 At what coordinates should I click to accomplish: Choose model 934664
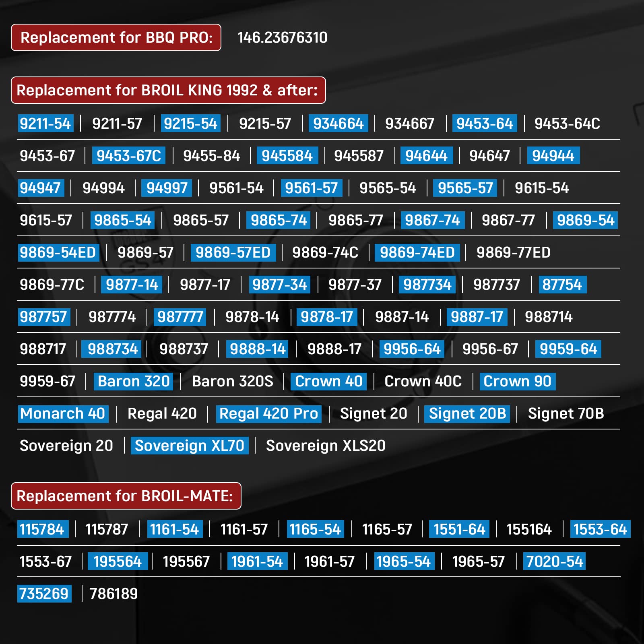click(x=339, y=124)
